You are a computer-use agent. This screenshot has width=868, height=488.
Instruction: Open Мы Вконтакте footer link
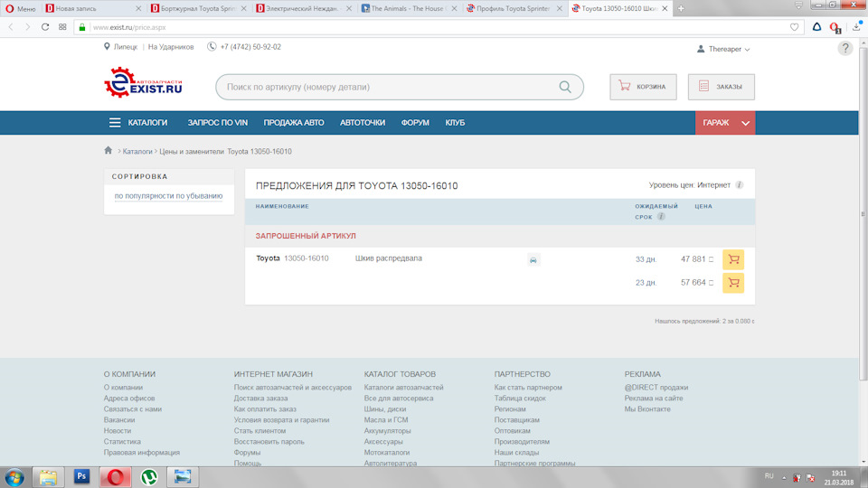pyautogui.click(x=647, y=408)
